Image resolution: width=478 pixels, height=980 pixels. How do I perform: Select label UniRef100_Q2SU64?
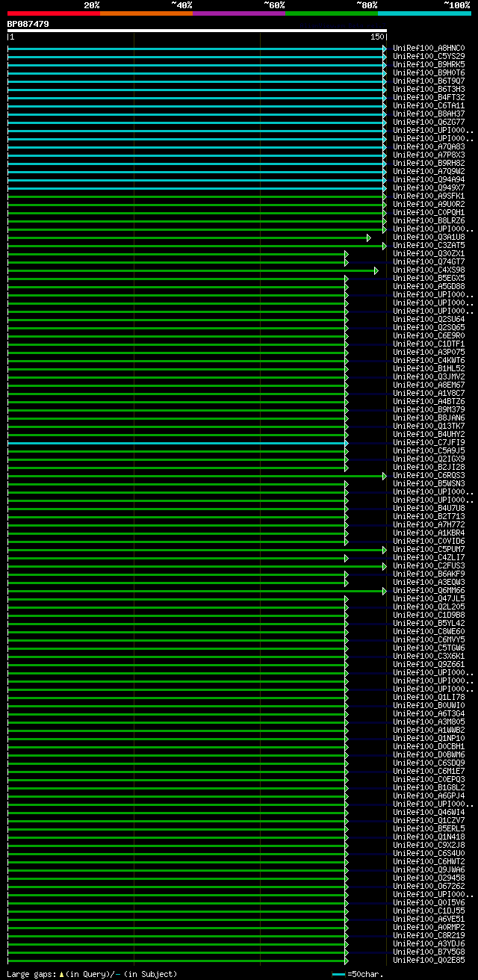tap(429, 319)
